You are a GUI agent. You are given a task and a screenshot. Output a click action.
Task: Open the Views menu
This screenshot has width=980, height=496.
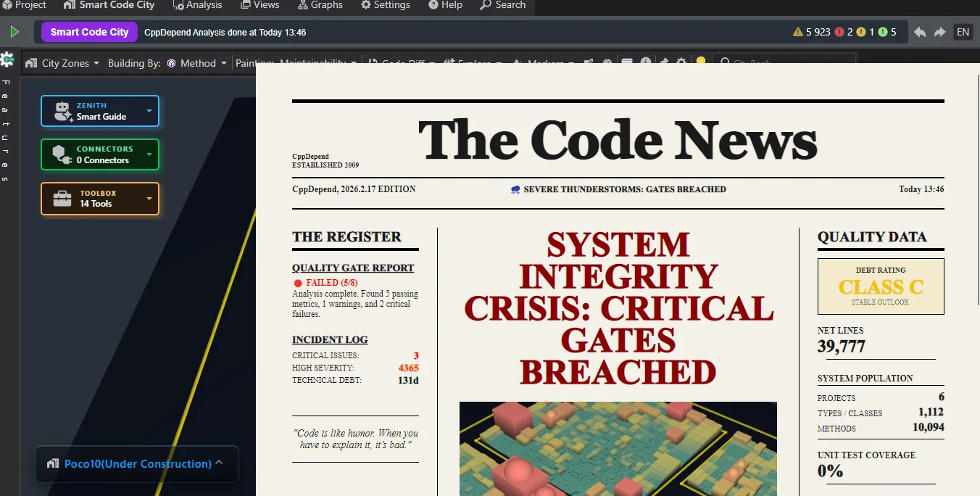(259, 5)
